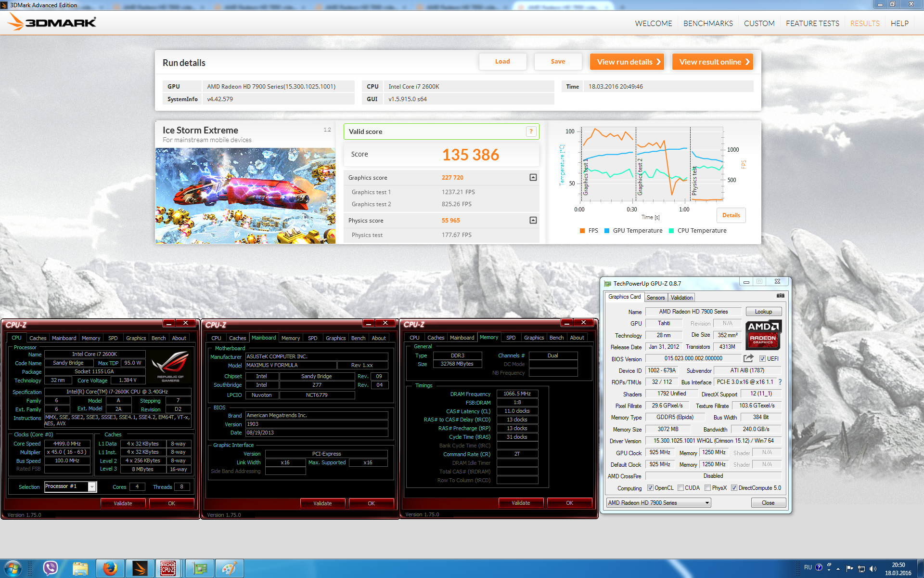Click the Lookup button in GPU-Z

click(x=763, y=312)
